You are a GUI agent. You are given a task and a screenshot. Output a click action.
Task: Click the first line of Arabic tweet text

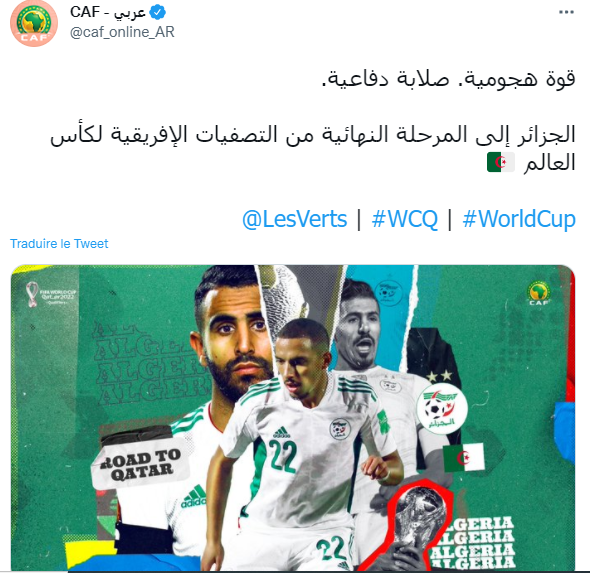[449, 79]
